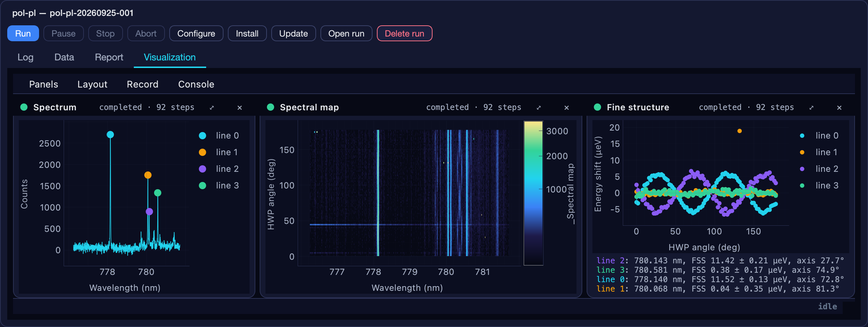This screenshot has width=868, height=327.
Task: Toggle line 1 in Fine structure legend
Action: click(819, 152)
